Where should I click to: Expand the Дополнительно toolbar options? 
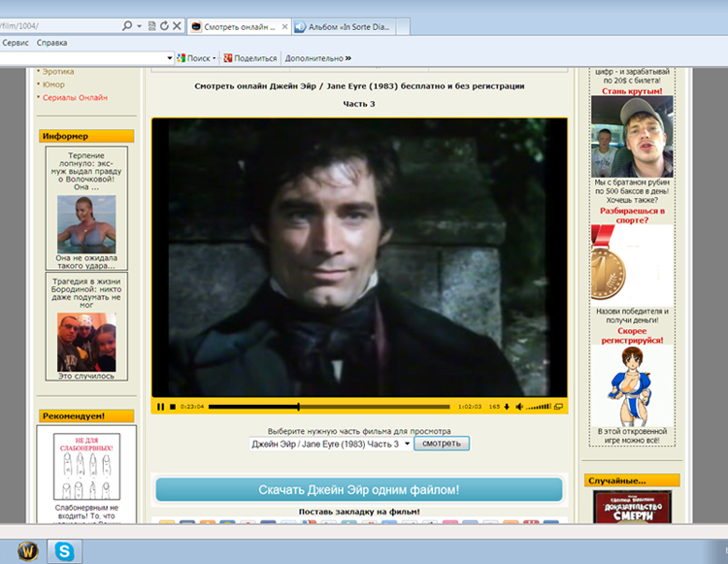pos(318,58)
